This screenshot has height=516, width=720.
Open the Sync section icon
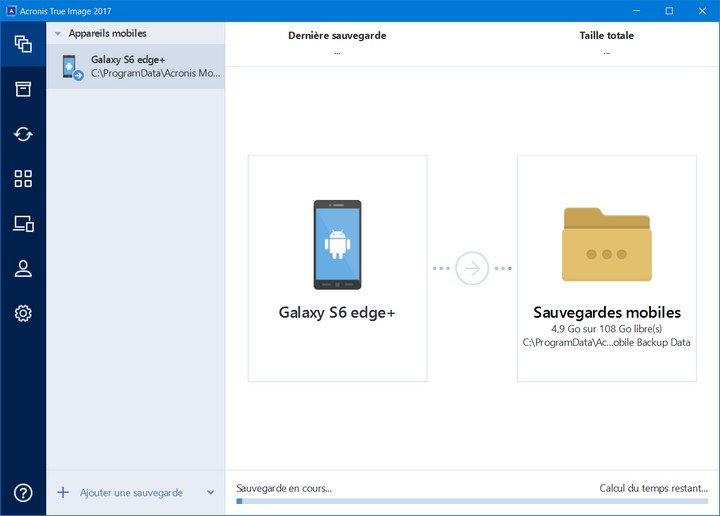point(23,134)
